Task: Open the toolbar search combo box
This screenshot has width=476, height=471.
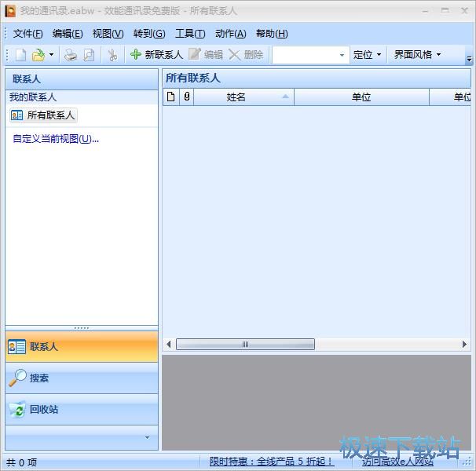Action: pyautogui.click(x=310, y=55)
